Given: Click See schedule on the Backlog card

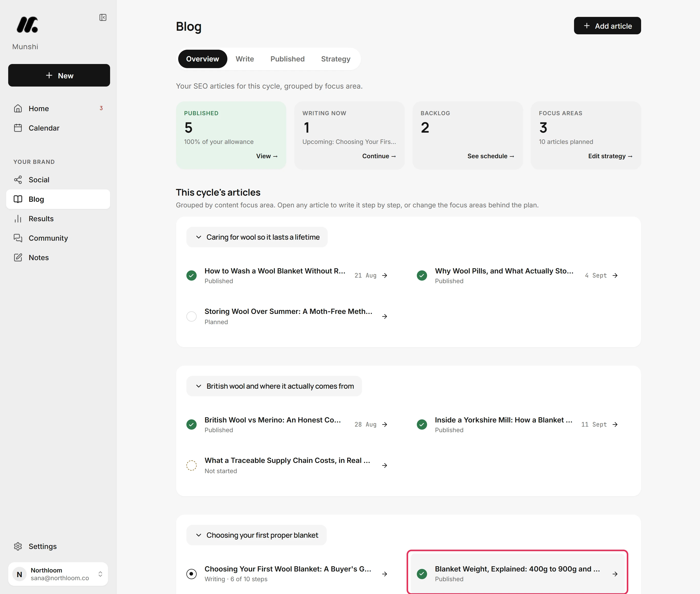Looking at the screenshot, I should tap(491, 156).
